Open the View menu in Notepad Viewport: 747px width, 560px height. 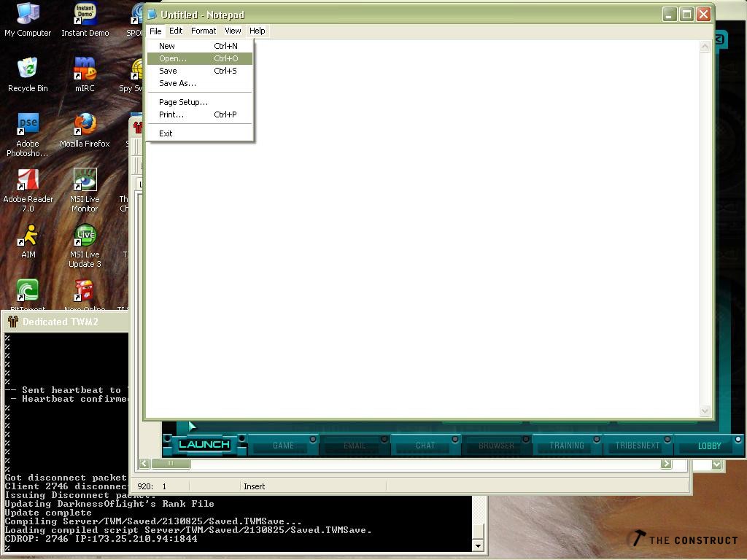point(233,31)
